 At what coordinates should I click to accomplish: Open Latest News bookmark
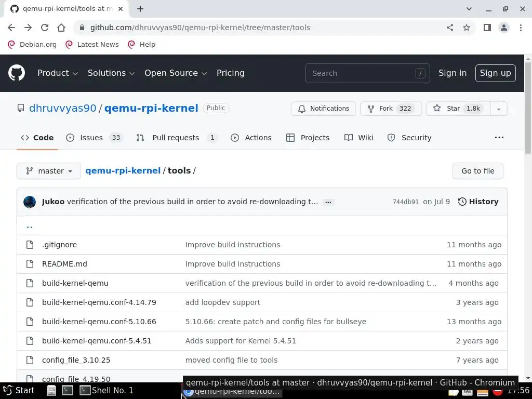coord(92,45)
